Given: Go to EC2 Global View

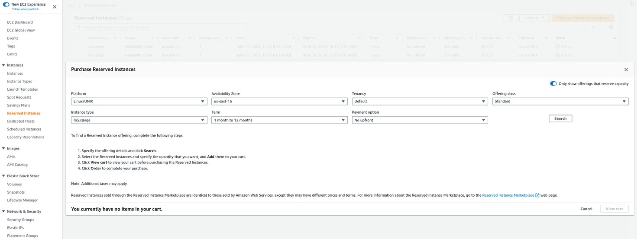Looking at the screenshot, I should point(21,30).
